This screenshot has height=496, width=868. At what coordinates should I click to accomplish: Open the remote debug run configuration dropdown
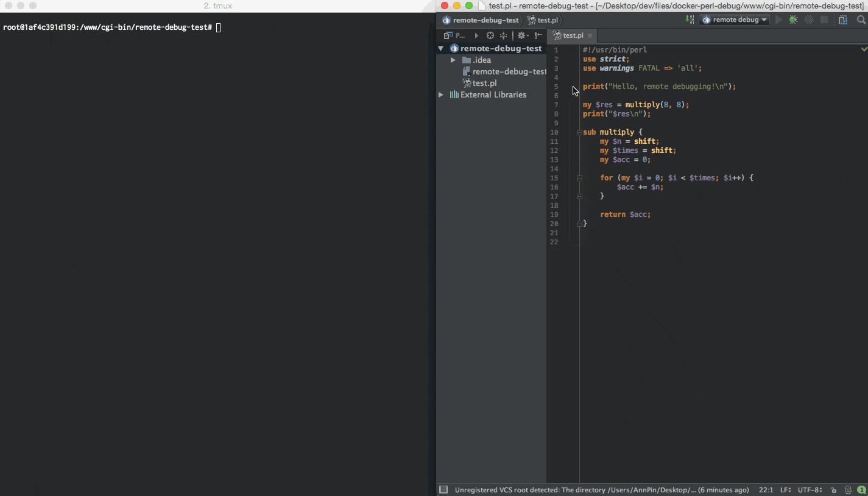[734, 19]
